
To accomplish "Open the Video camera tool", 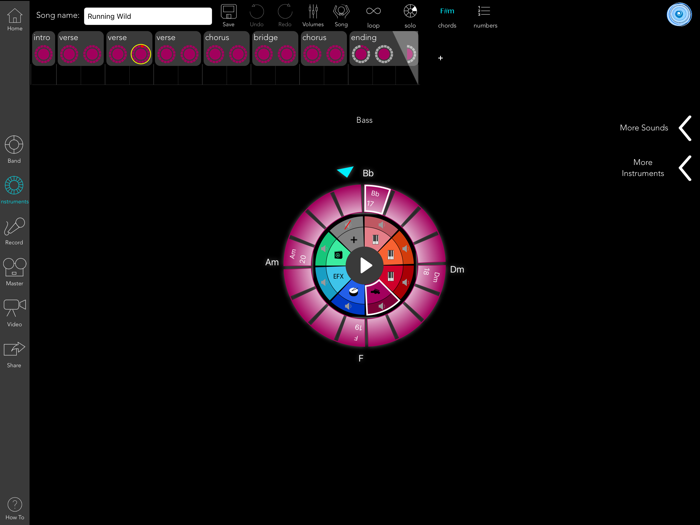I will coord(14,310).
